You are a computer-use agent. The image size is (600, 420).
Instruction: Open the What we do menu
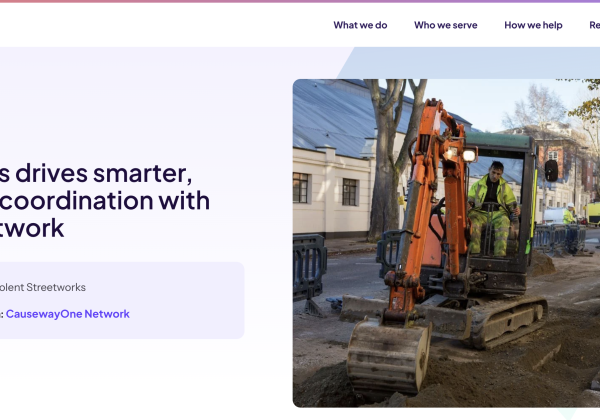(x=360, y=25)
